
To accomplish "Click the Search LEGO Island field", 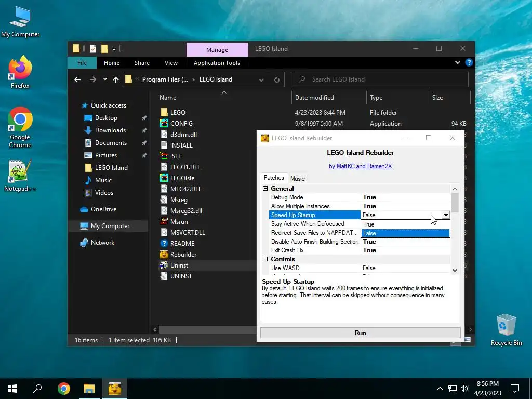I will coord(380,79).
